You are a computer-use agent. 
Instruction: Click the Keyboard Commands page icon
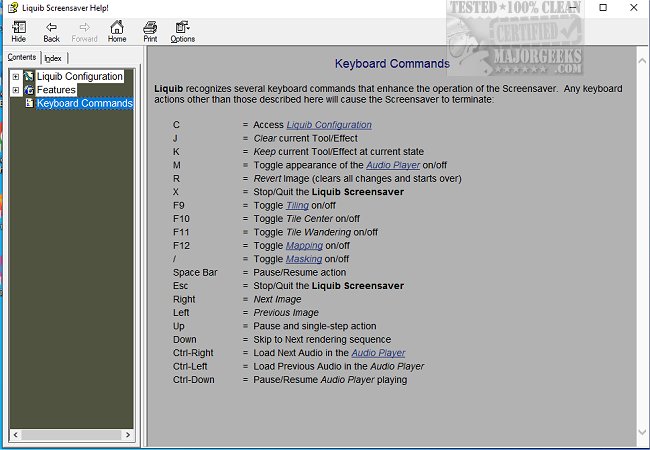pyautogui.click(x=29, y=103)
